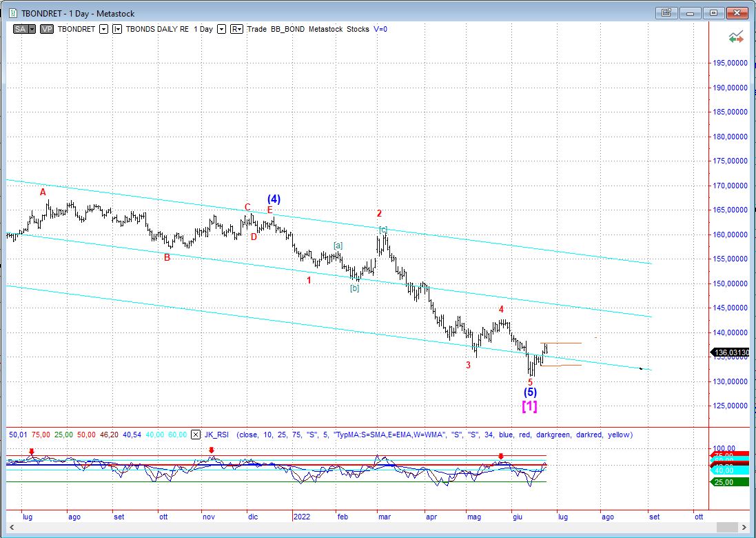Open the R dropdown next to Trade
The height and width of the screenshot is (538, 756).
236,29
